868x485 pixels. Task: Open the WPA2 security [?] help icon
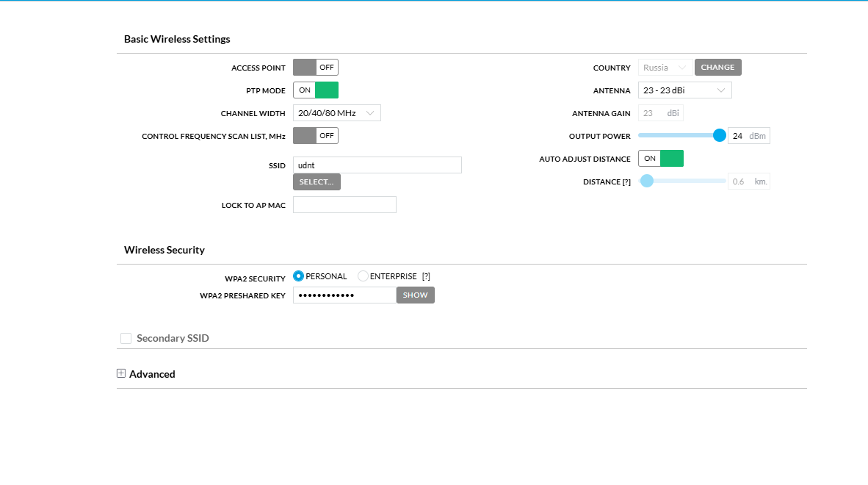coord(426,276)
